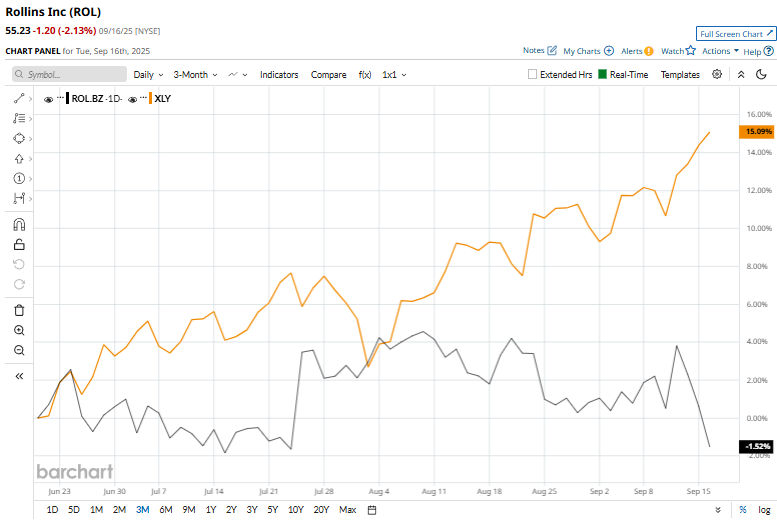Click the My Charts link
777x526 pixels.
[x=581, y=51]
